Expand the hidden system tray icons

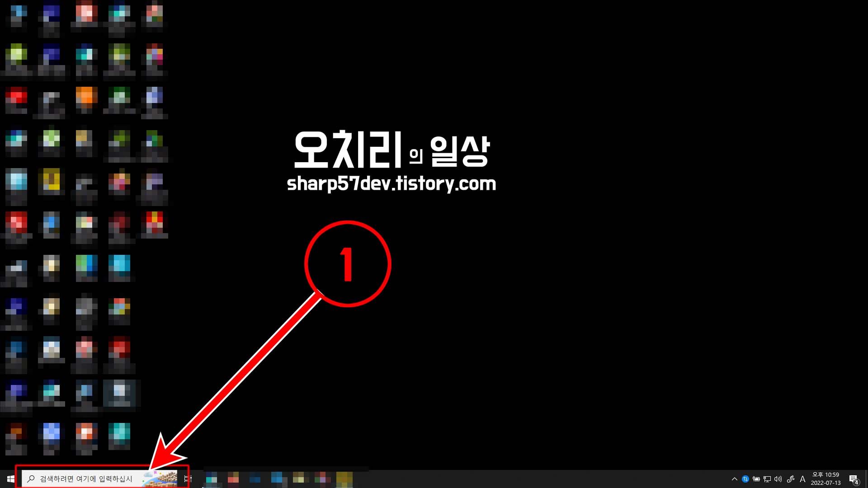click(734, 479)
